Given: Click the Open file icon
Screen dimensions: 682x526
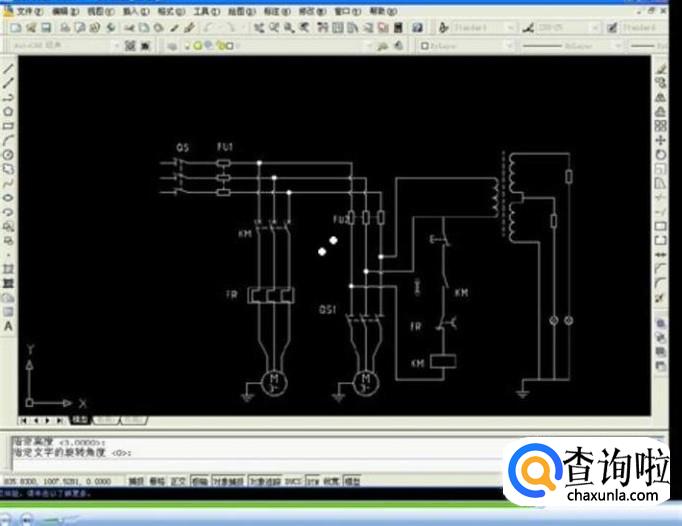Looking at the screenshot, I should [x=31, y=28].
